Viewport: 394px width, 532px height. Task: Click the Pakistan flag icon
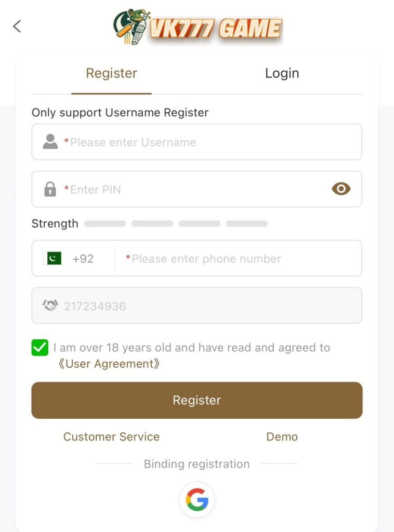pos(52,258)
